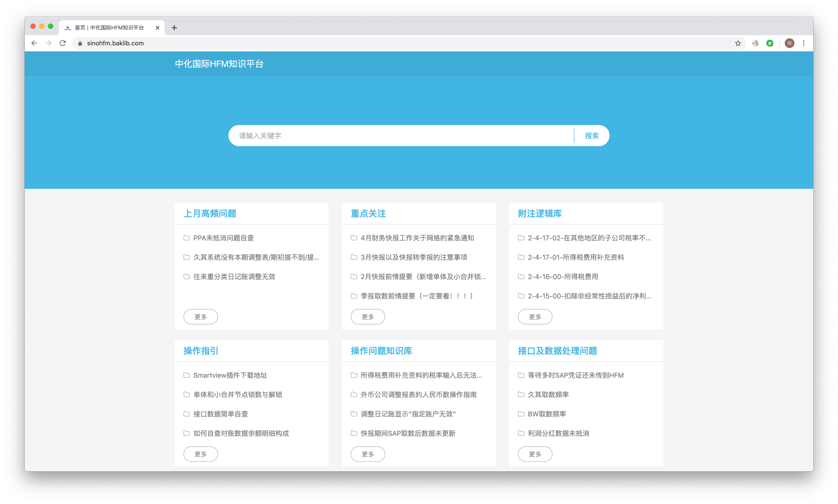Close the 中化国际HFM知识平台 browser tab
The width and height of the screenshot is (838, 504).
click(158, 28)
